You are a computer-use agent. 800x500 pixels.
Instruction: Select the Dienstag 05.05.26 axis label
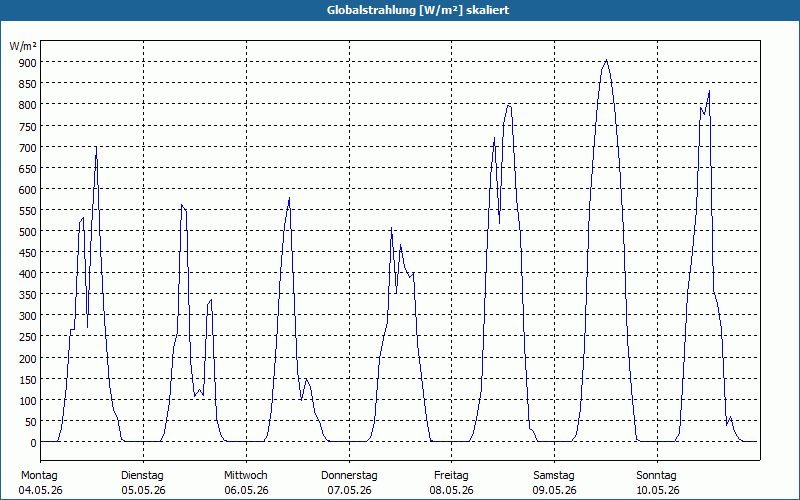[143, 483]
